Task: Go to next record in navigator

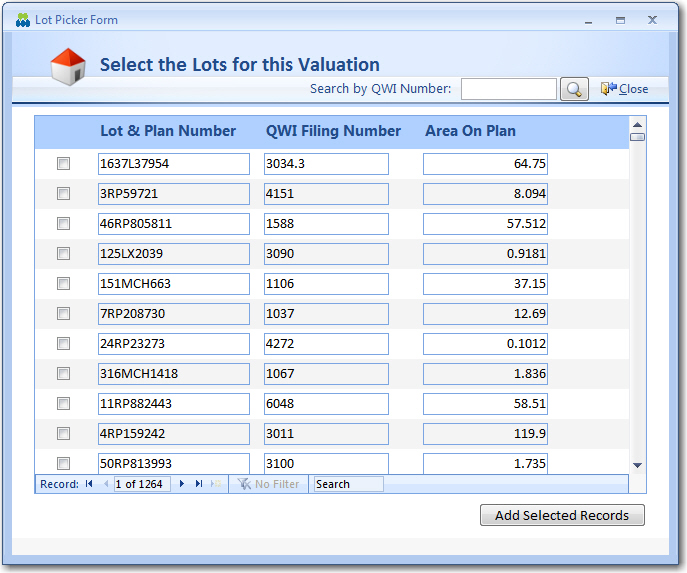Action: click(x=182, y=484)
